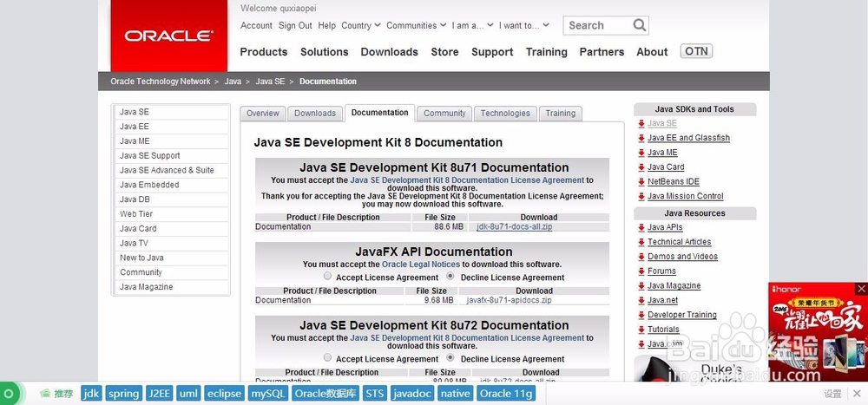Open the Country dropdown

pos(361,25)
